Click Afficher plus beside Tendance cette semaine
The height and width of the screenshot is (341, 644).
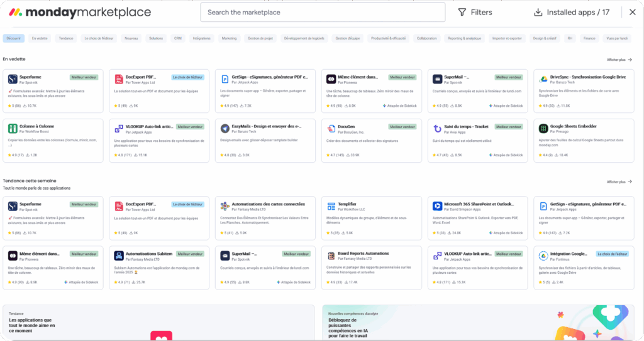tap(619, 181)
